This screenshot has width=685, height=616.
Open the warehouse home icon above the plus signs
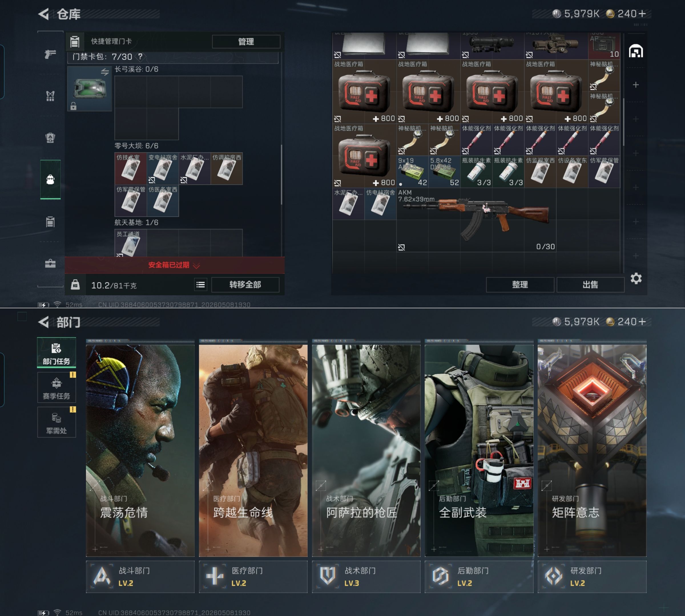point(636,51)
